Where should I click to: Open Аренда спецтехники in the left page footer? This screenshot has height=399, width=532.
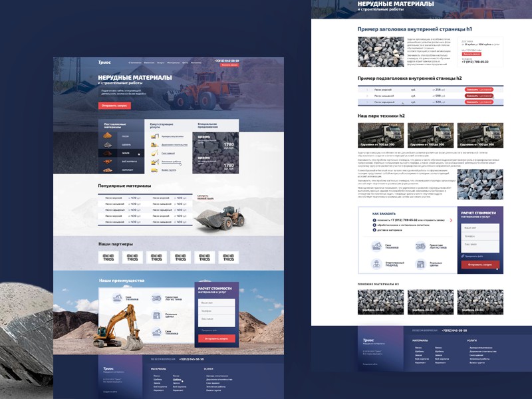click(x=217, y=376)
